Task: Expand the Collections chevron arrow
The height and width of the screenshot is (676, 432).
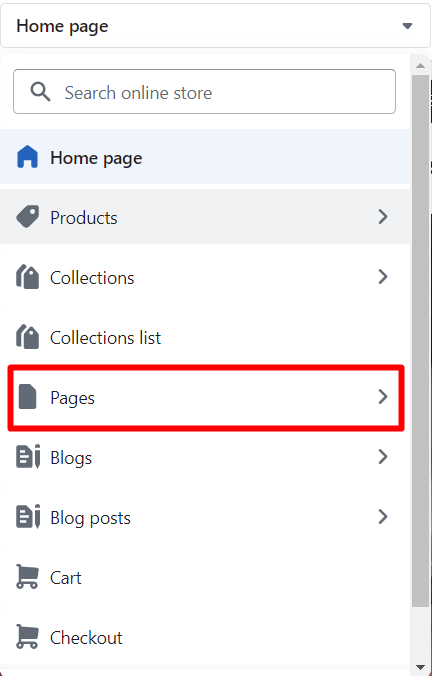Action: tap(382, 277)
